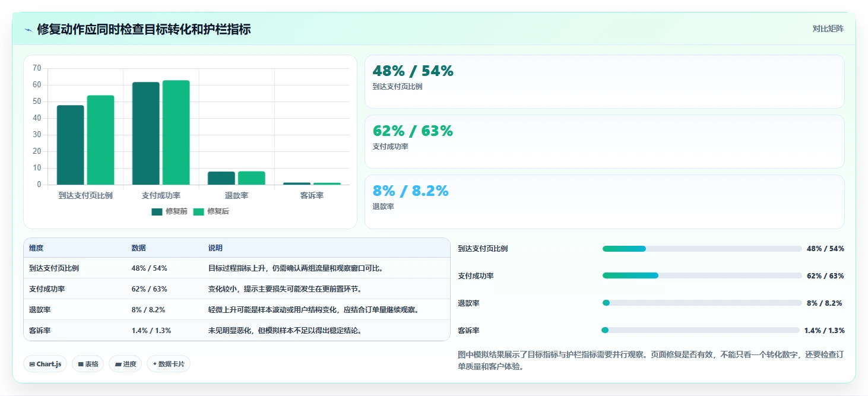Click the 支付成功率 progress bar
The image size is (868, 396).
coord(702,275)
